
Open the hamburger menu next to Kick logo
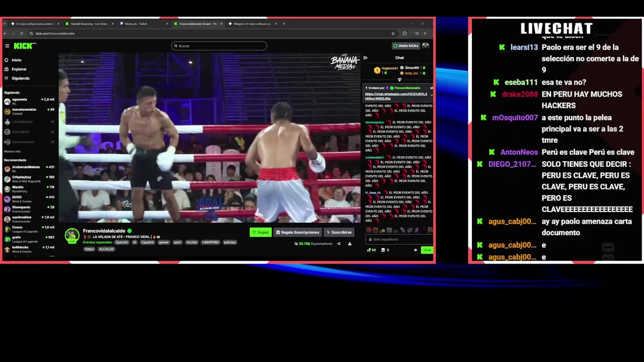point(7,46)
